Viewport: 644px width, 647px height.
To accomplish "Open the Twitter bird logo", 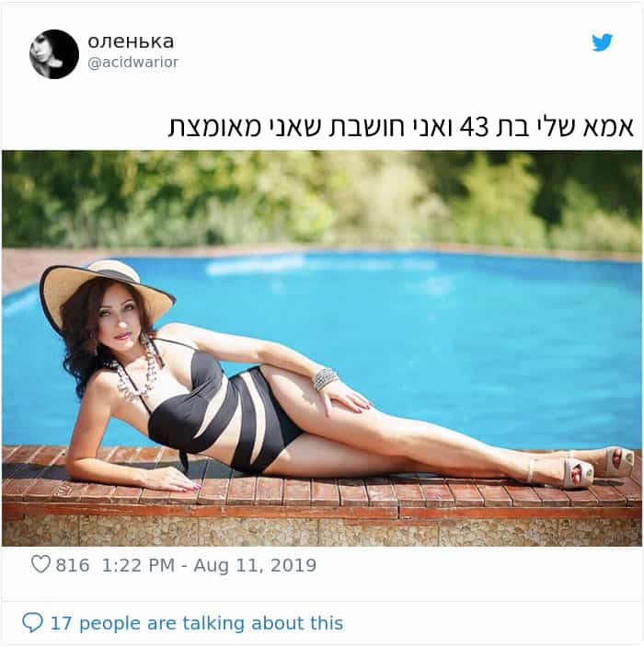I will (x=603, y=42).
